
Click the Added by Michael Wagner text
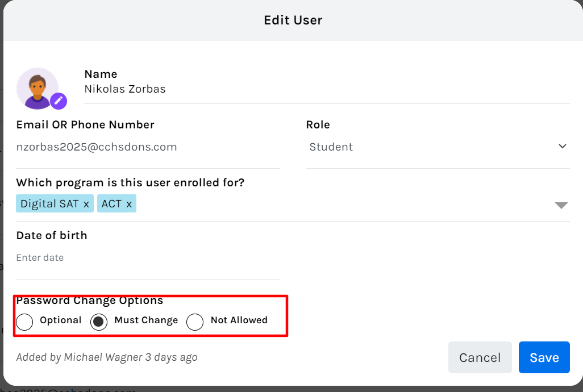tap(107, 357)
